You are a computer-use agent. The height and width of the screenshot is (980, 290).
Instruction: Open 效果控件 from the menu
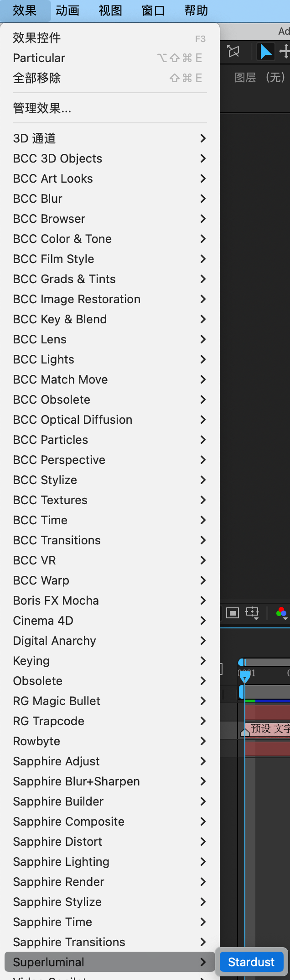point(37,38)
